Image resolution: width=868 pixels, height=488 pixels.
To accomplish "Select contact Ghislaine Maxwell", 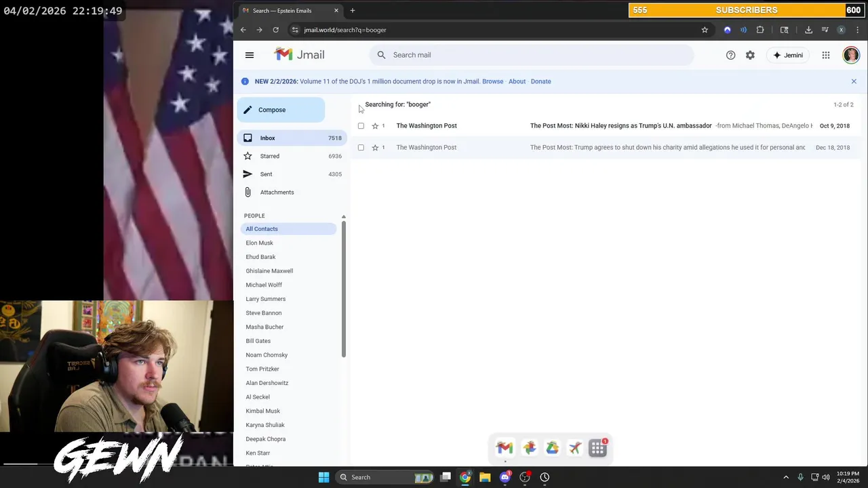I will 269,271.
